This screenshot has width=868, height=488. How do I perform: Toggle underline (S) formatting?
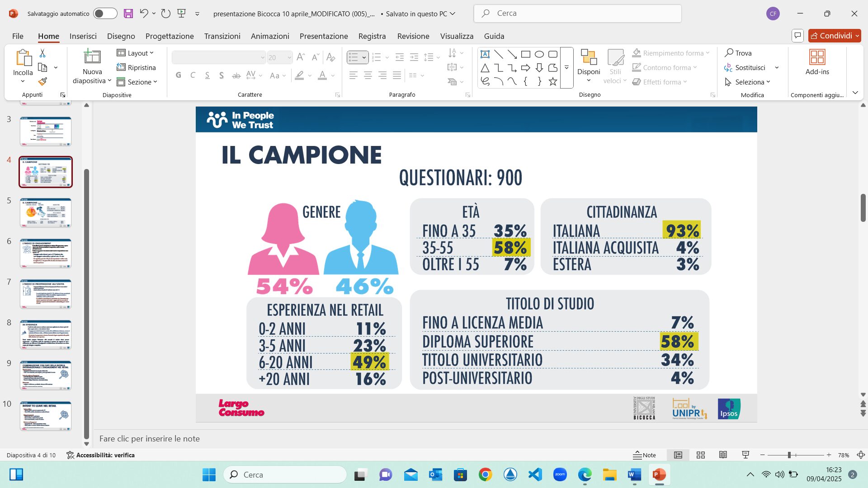207,75
